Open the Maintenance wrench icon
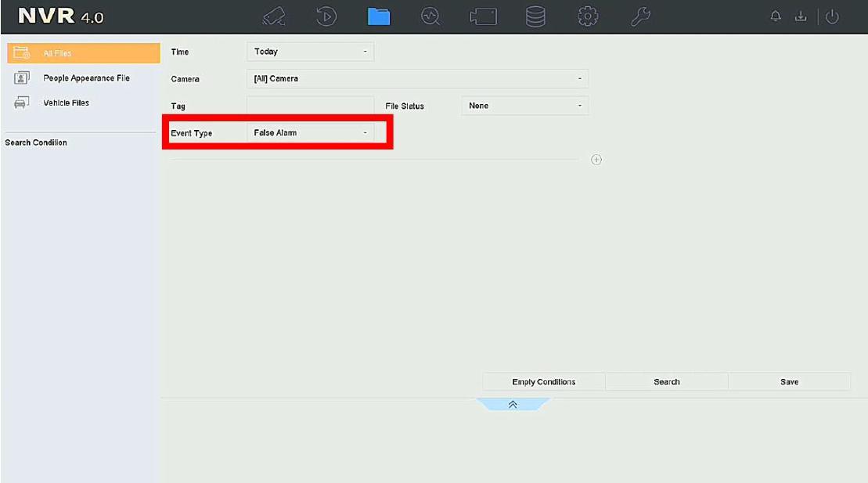Image resolution: width=868 pixels, height=483 pixels. click(x=640, y=16)
